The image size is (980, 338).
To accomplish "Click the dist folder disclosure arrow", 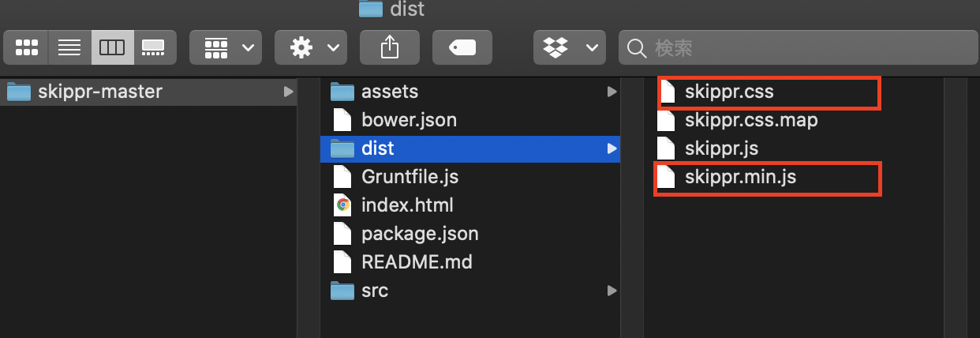I will (x=612, y=148).
